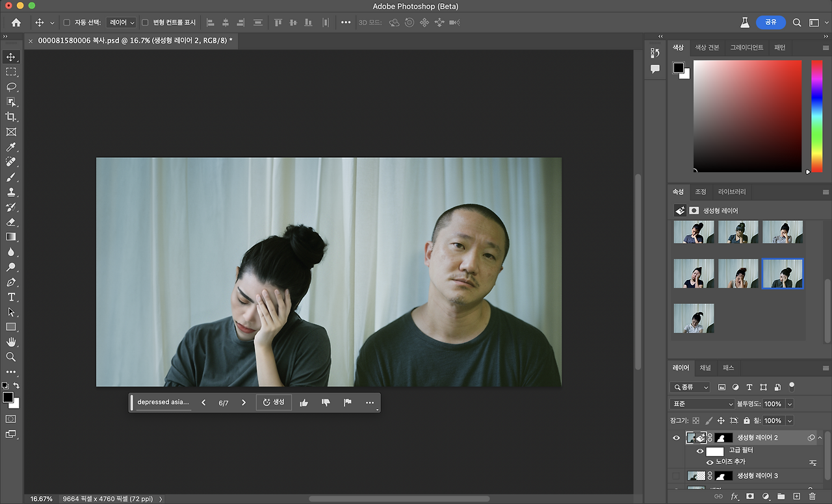The image size is (832, 504).
Task: Open the Home screen icon
Action: (16, 22)
